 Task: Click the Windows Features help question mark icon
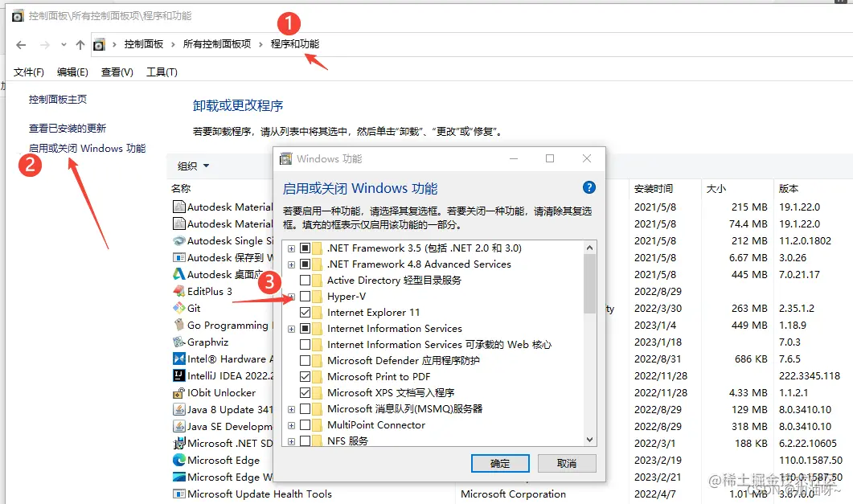click(x=588, y=187)
